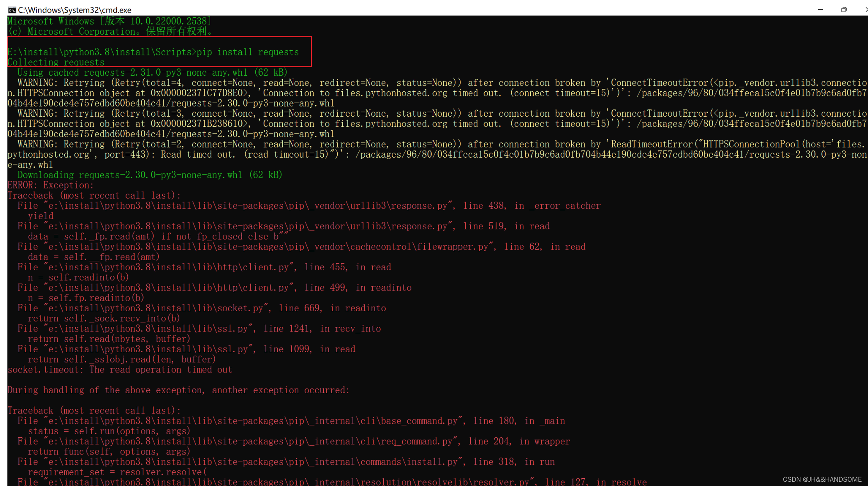Click the base_command.py line 180 _main entry
This screenshot has height=486, width=868.
pyautogui.click(x=291, y=421)
